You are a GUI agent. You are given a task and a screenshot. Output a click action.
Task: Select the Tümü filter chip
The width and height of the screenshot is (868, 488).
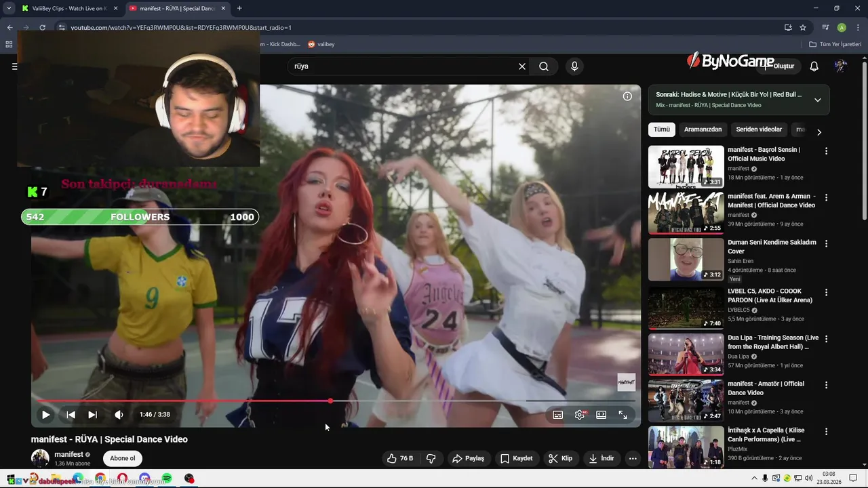[661, 129]
